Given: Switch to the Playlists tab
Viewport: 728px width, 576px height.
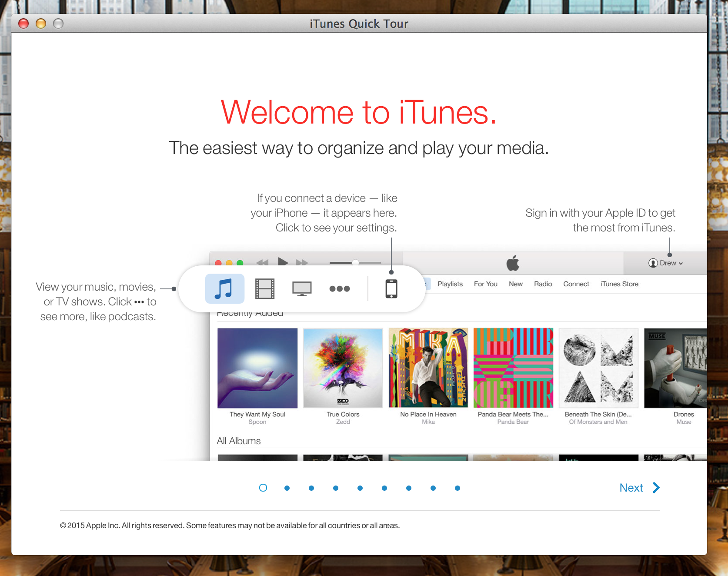Looking at the screenshot, I should pos(450,284).
